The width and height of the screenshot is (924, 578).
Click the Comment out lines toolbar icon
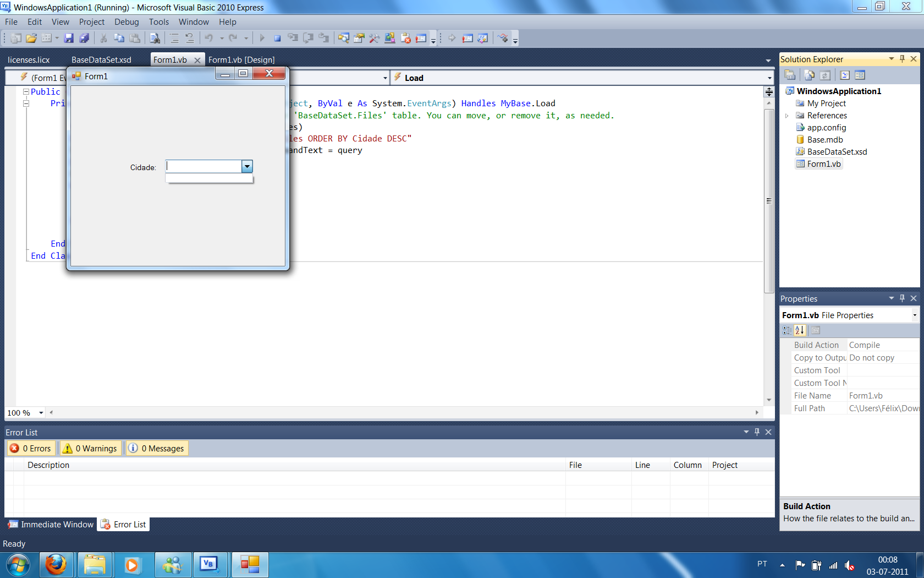click(174, 38)
